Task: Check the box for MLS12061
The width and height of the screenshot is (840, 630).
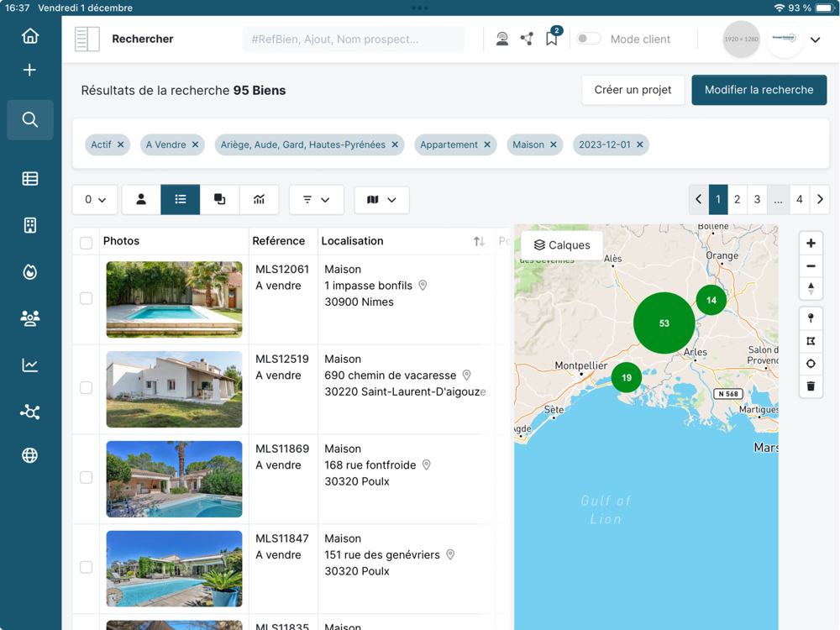Action: point(87,298)
